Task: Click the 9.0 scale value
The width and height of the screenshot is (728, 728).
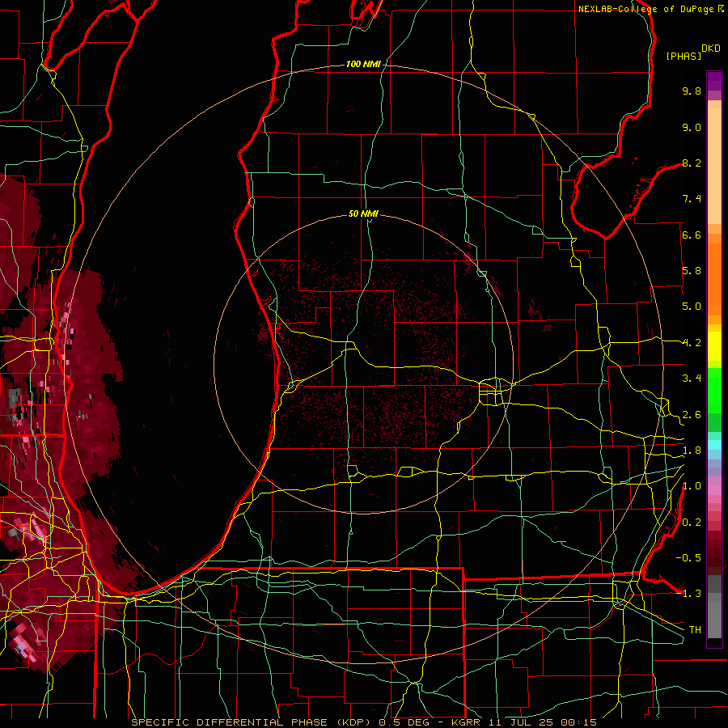Action: pos(692,127)
